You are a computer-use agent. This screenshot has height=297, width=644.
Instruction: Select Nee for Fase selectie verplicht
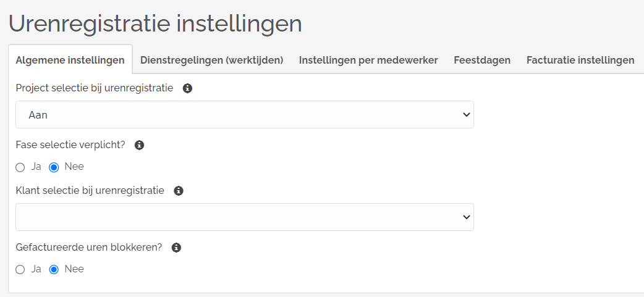[54, 167]
